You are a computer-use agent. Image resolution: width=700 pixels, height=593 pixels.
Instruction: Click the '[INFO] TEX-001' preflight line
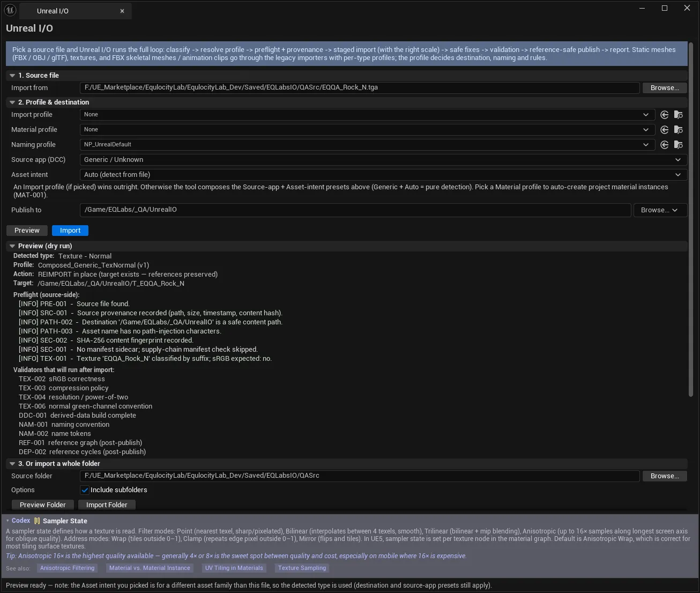(x=145, y=359)
